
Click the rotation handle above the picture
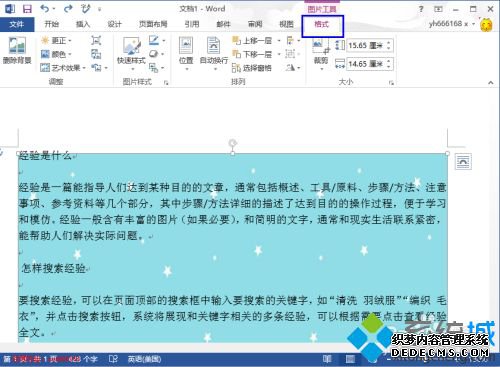pos(233,143)
